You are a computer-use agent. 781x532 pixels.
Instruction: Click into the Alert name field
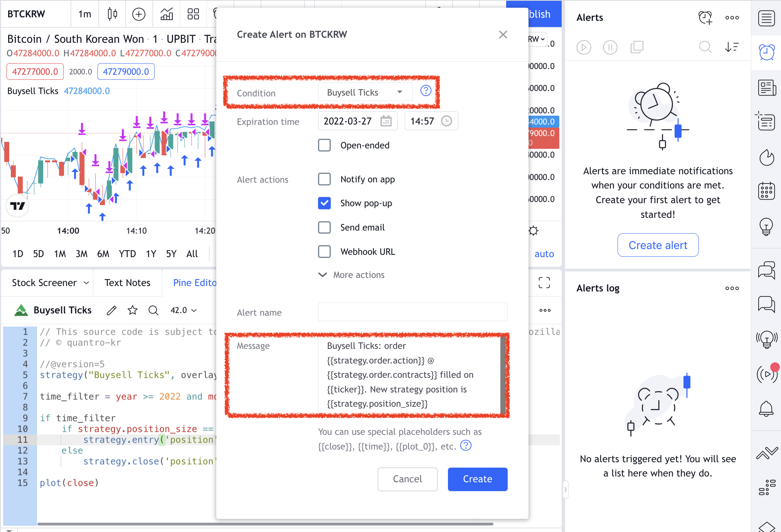pos(412,312)
